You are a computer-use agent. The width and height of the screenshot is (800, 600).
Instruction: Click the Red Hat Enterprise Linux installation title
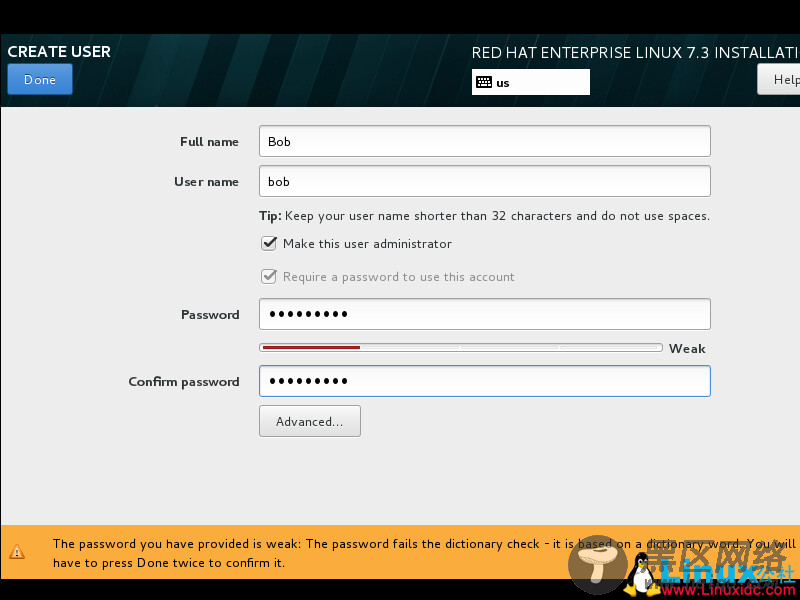[635, 53]
